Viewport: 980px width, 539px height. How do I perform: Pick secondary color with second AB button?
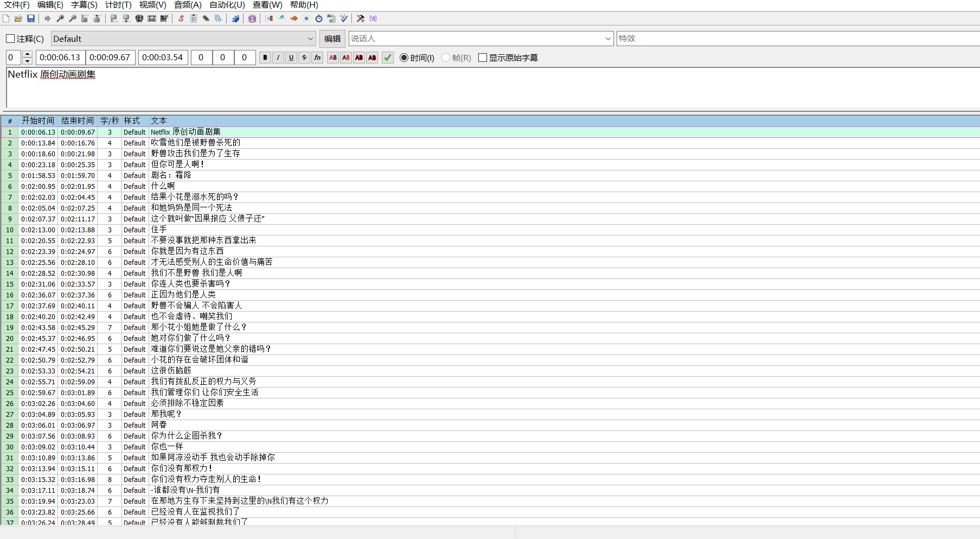pyautogui.click(x=346, y=58)
